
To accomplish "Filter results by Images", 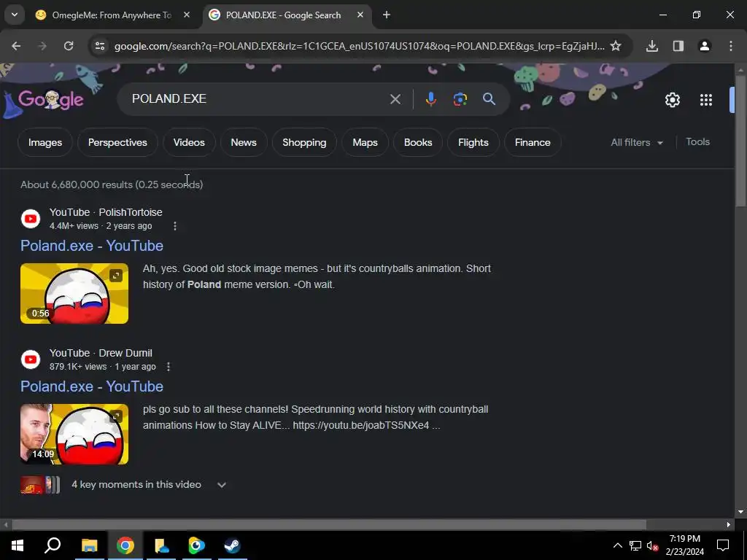I will pyautogui.click(x=45, y=142).
